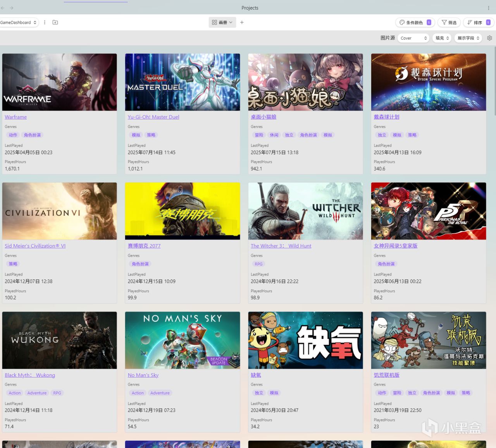Screen dimensions: 496x448
Task: Click the date 2021年03月19日 22:50
Action: 398,410
